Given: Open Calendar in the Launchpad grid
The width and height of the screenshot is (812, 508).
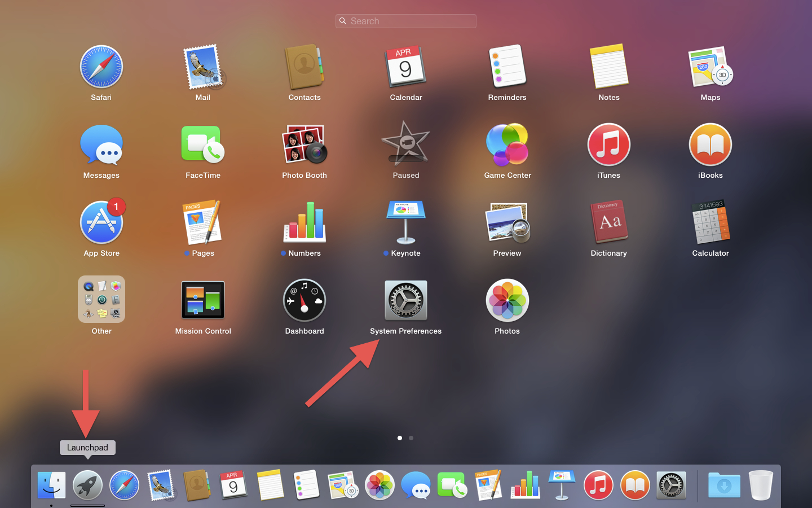Looking at the screenshot, I should click(x=406, y=67).
